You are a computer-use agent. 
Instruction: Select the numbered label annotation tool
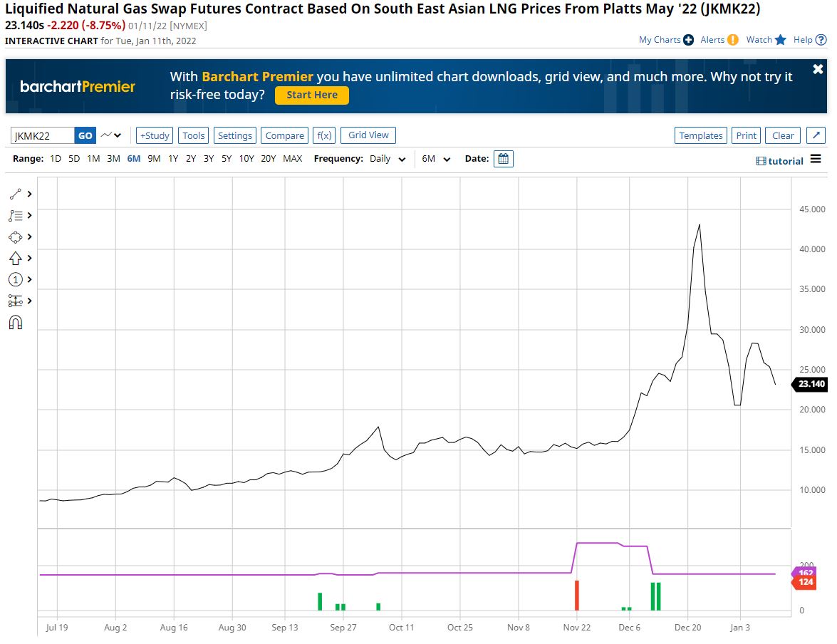16,279
